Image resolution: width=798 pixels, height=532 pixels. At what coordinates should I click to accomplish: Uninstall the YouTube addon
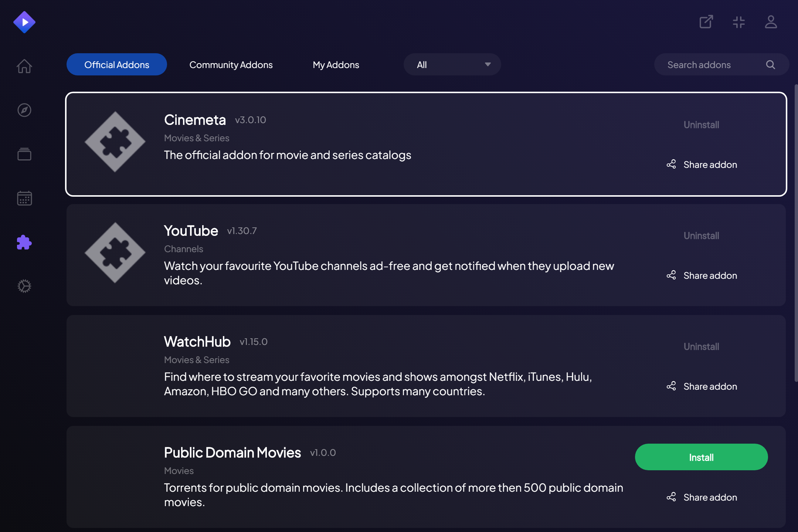pos(701,236)
